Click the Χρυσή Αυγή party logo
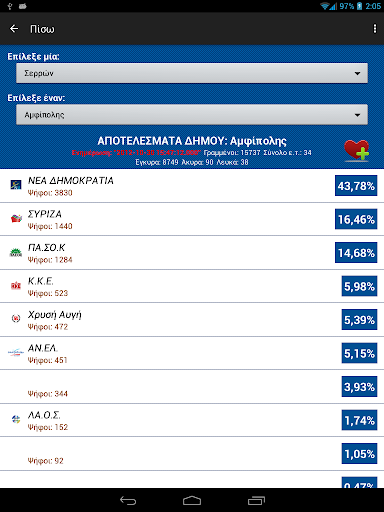The height and width of the screenshot is (512, 384). 16,318
